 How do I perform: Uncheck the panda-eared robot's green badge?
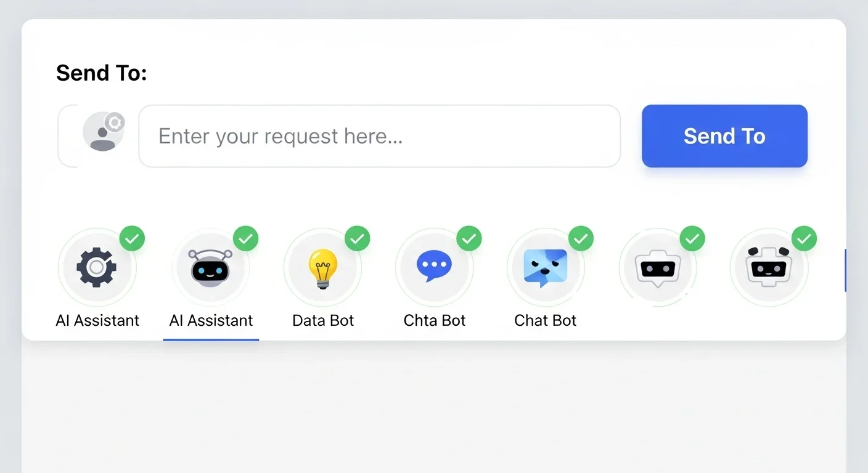[x=804, y=238]
